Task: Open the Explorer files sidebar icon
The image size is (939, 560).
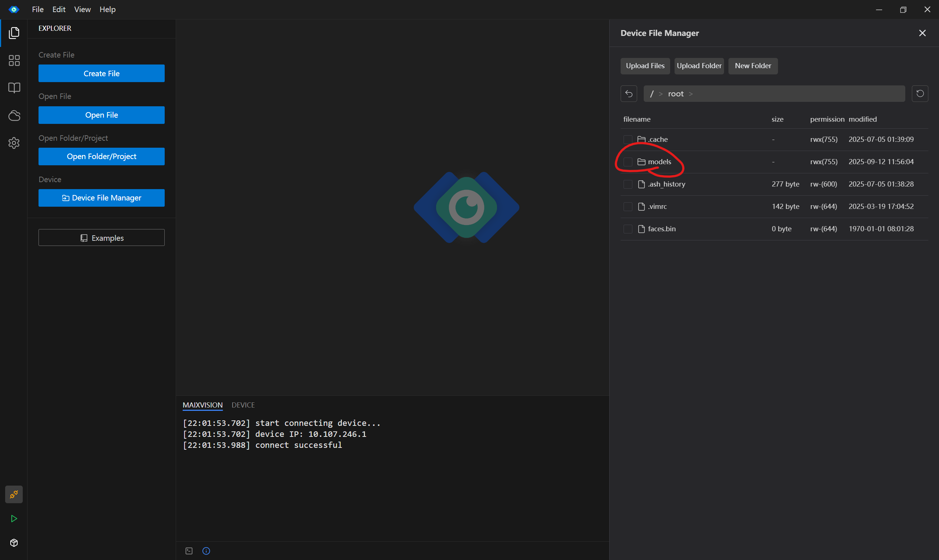Action: (14, 33)
